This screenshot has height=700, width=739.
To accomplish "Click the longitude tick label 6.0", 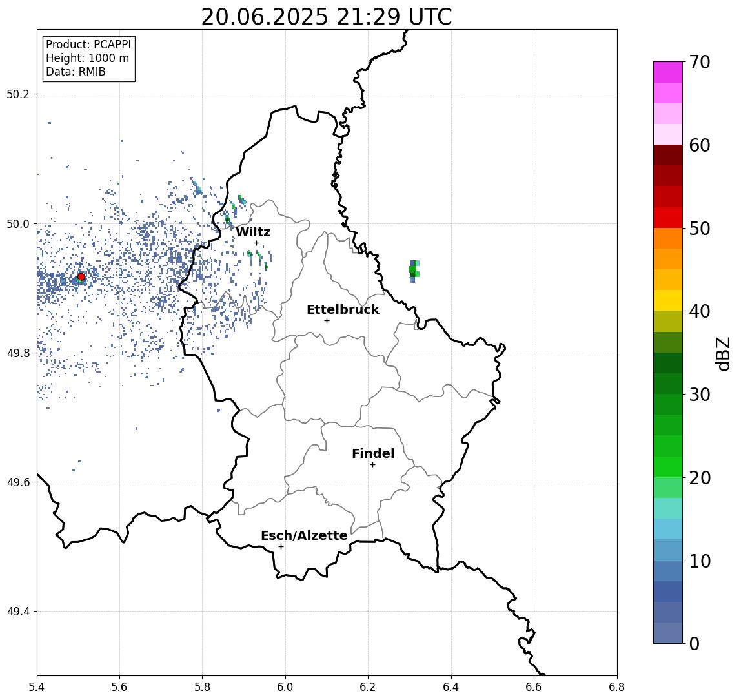I will coord(286,687).
